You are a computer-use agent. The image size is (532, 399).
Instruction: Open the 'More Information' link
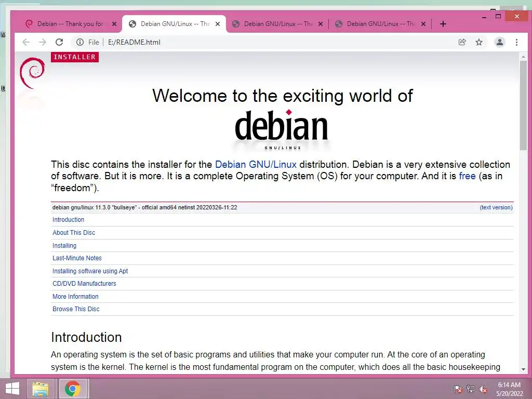(75, 296)
